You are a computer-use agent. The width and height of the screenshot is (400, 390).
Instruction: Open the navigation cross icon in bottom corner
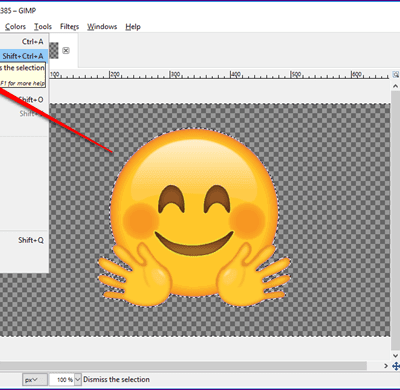396,366
